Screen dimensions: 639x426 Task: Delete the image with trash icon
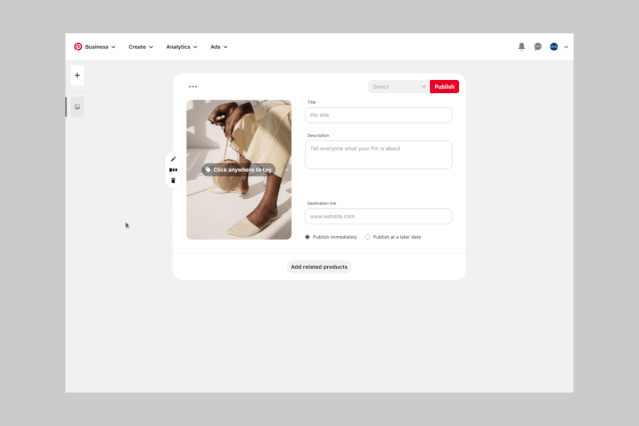pos(173,181)
